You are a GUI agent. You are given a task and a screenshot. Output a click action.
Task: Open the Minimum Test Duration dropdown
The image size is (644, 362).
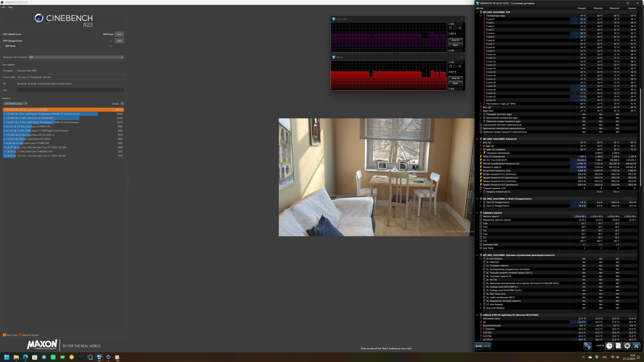pos(76,57)
